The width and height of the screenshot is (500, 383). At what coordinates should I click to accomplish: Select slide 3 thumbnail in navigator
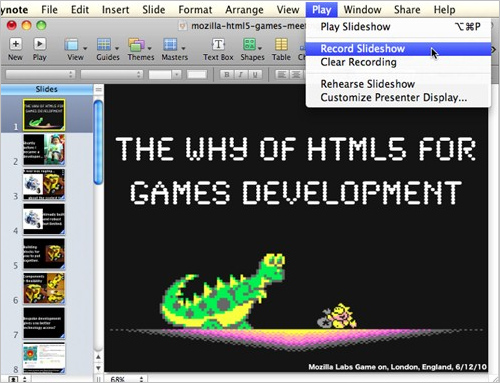[x=44, y=184]
